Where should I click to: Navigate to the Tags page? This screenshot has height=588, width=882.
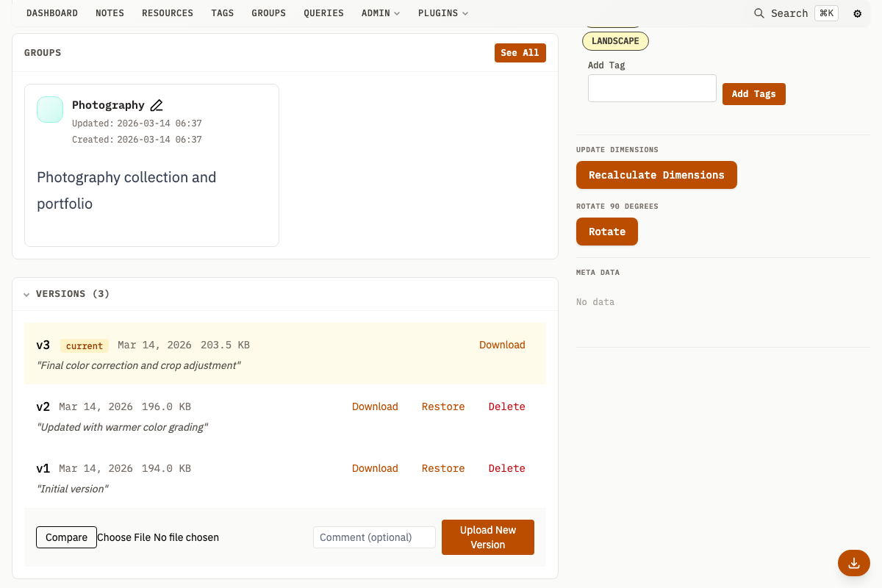pyautogui.click(x=222, y=13)
